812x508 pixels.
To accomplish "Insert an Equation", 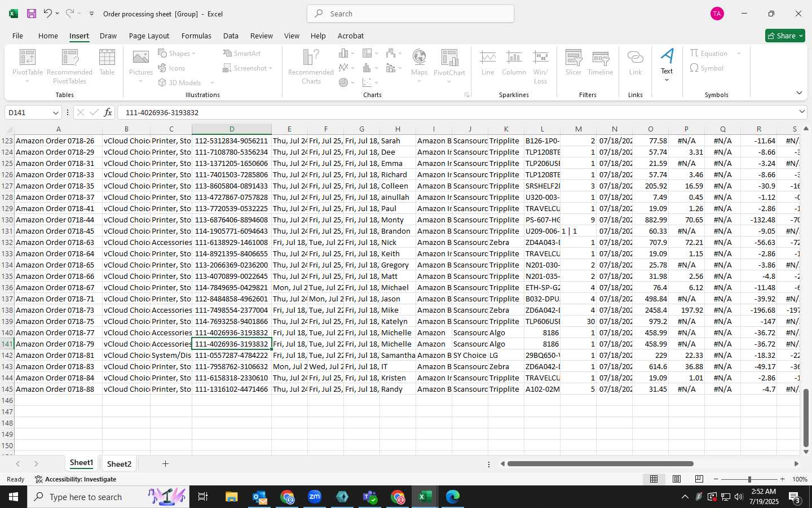I will (x=709, y=53).
